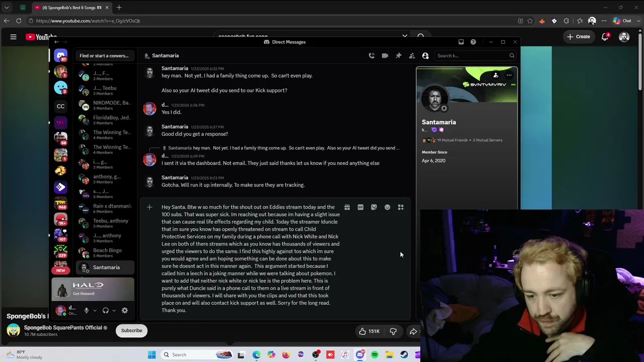Dislike the YouTube video

coord(393,331)
